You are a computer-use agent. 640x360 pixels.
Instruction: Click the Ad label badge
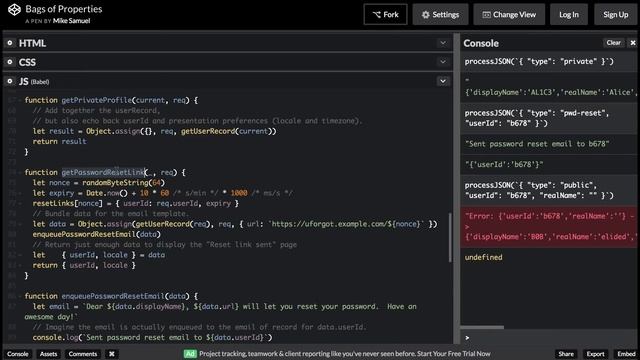[x=190, y=354]
